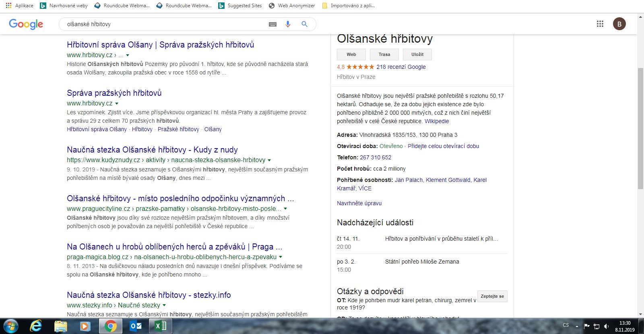Open Internet Explorer from taskbar
644x334 pixels.
(36, 326)
